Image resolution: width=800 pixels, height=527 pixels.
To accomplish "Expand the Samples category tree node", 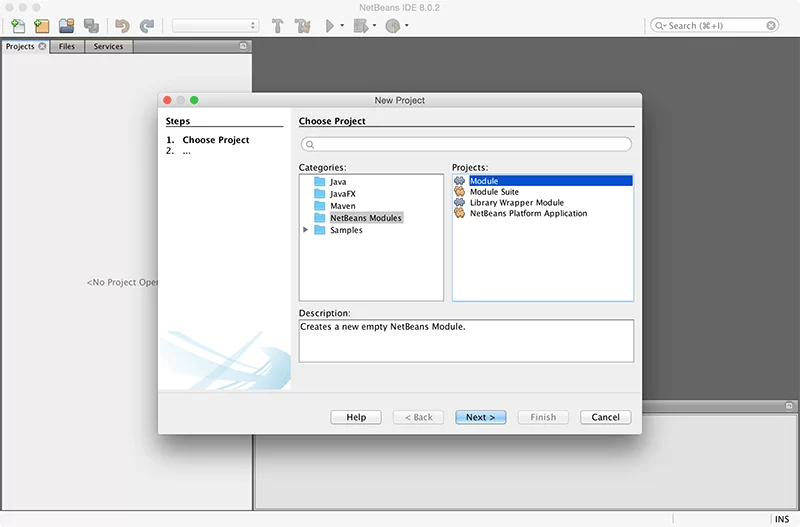I will pyautogui.click(x=306, y=230).
